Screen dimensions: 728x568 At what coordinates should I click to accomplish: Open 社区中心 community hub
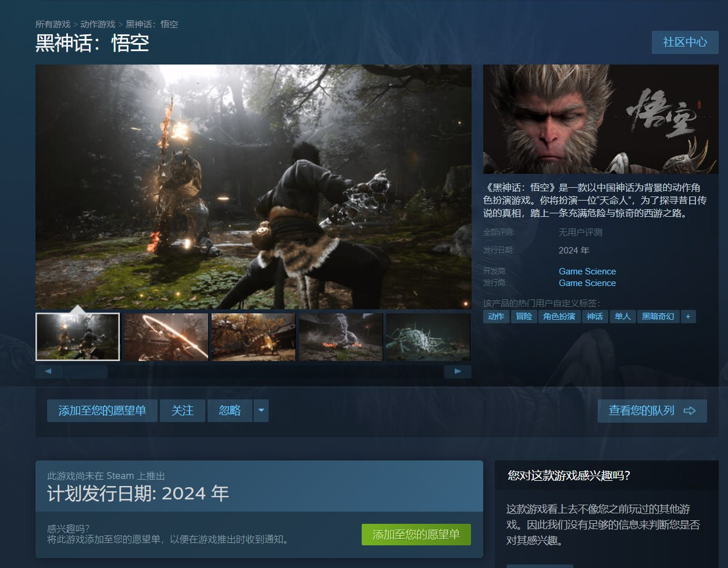(x=685, y=42)
